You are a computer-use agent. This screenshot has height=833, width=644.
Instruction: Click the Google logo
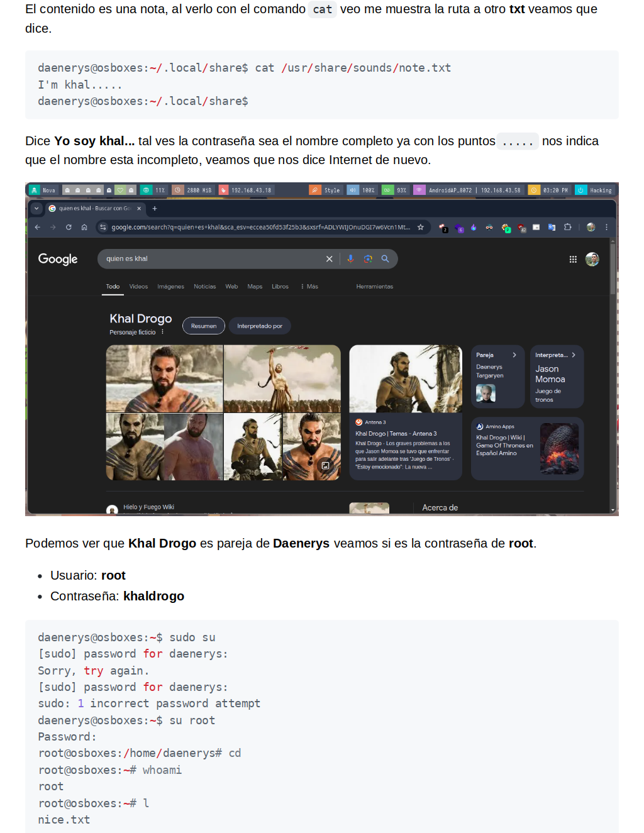click(x=58, y=259)
